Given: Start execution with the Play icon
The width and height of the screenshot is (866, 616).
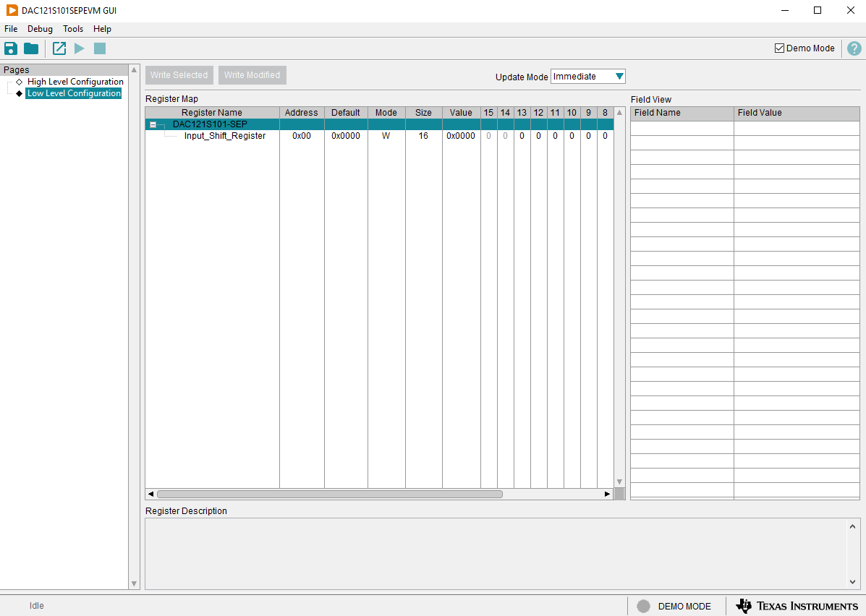Looking at the screenshot, I should (79, 48).
